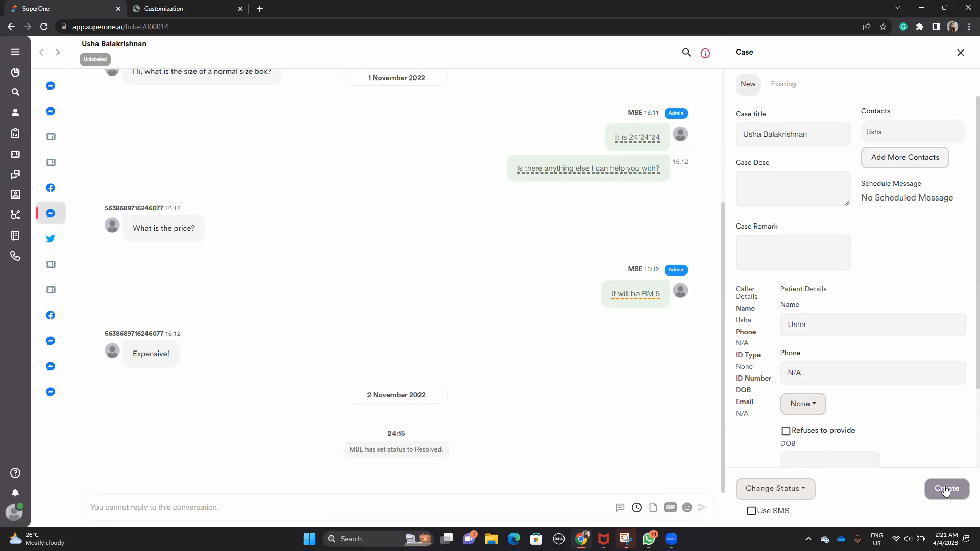Open the chat bubbles icon in sidebar
This screenshot has height=551, width=980.
15,174
